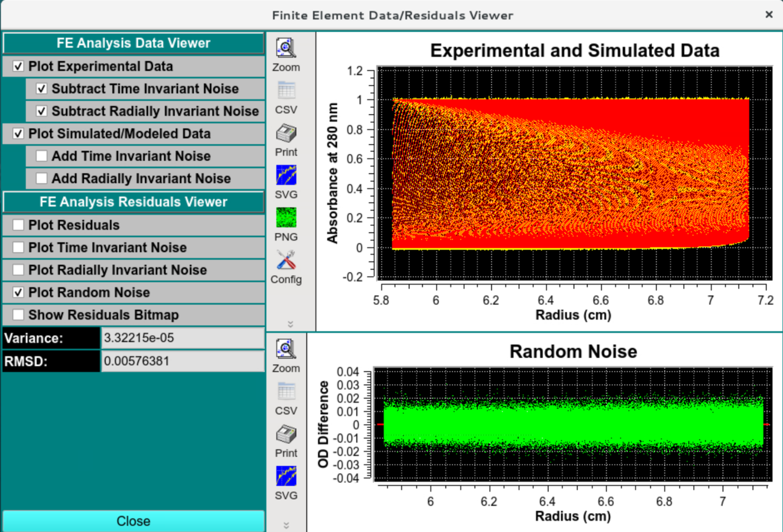The width and height of the screenshot is (783, 532).
Task: Click the Variance value field
Action: (182, 338)
